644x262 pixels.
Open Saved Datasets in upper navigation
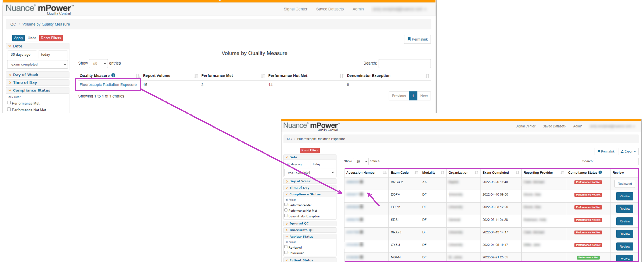pos(330,9)
